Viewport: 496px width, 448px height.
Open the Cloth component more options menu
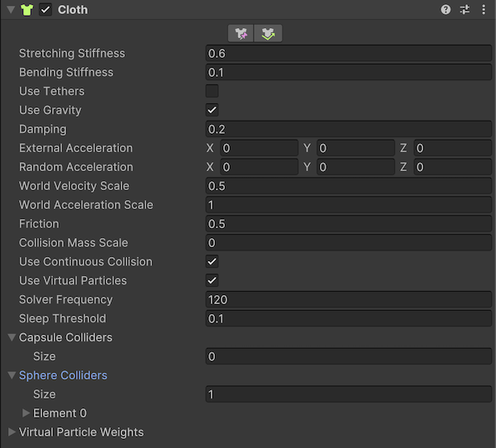click(x=484, y=10)
